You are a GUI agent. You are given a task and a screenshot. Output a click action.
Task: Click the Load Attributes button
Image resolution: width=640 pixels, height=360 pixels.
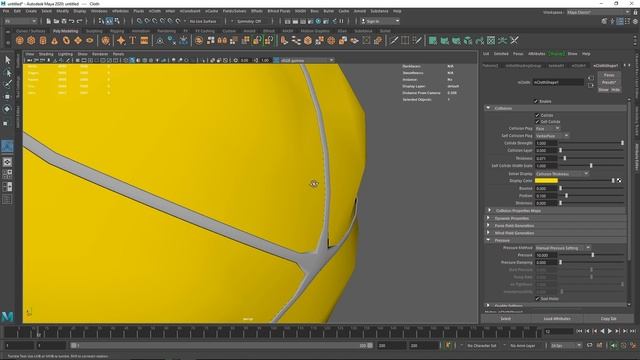click(x=557, y=319)
